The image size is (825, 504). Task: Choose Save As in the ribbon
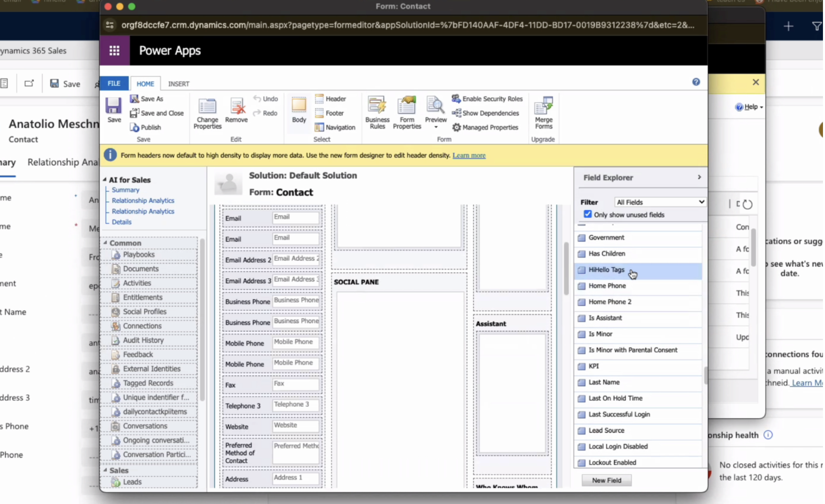tap(147, 99)
